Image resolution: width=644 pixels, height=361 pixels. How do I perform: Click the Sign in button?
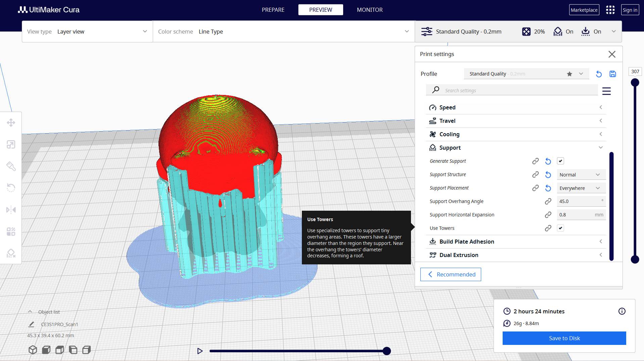pyautogui.click(x=630, y=10)
